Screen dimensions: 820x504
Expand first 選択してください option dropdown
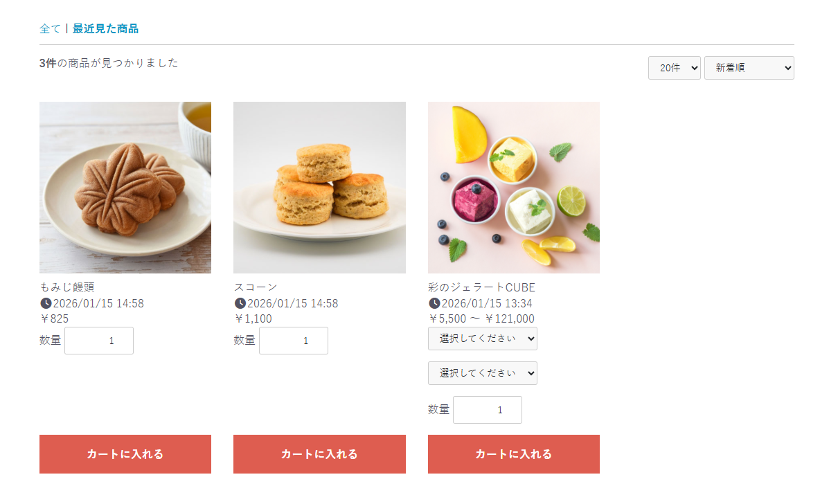click(482, 339)
